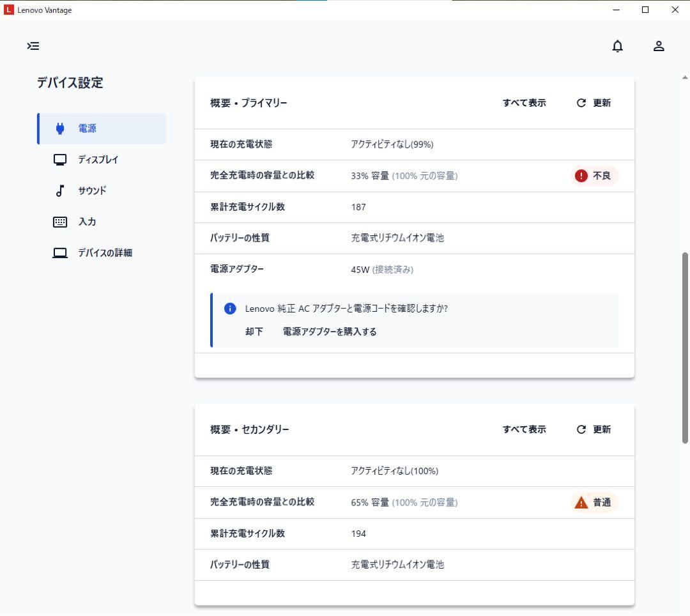Viewport: 690px width, 616px height.
Task: Open the user account profile icon
Action: tap(659, 46)
